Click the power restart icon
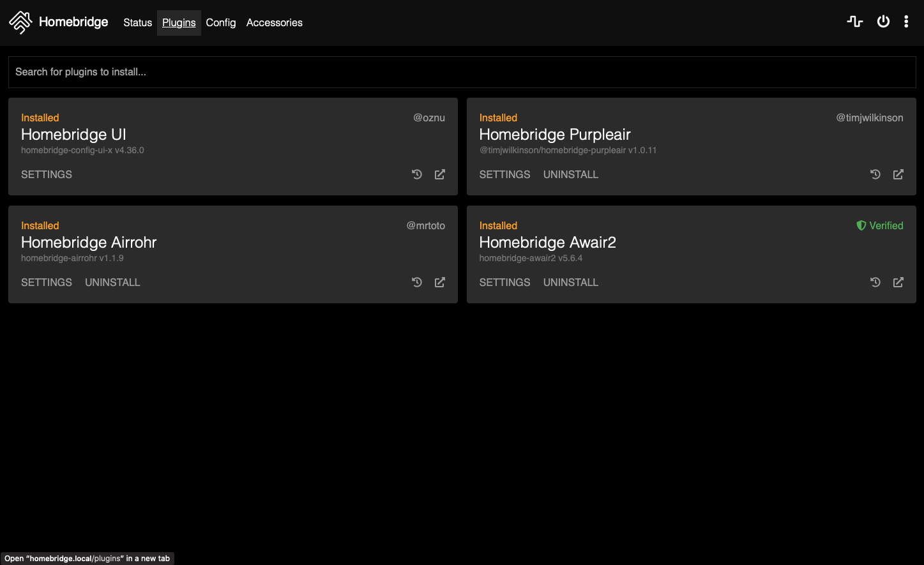Viewport: 924px width, 565px height. pos(883,22)
